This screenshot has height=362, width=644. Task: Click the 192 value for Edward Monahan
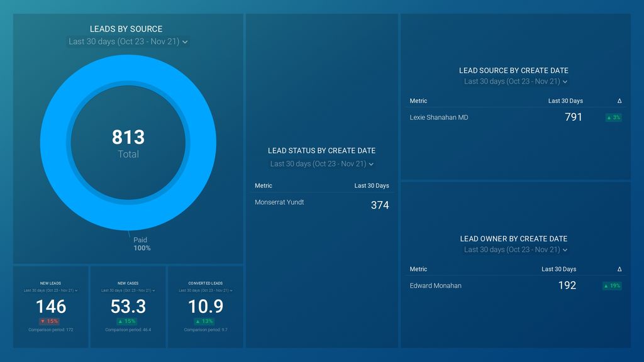coord(567,285)
